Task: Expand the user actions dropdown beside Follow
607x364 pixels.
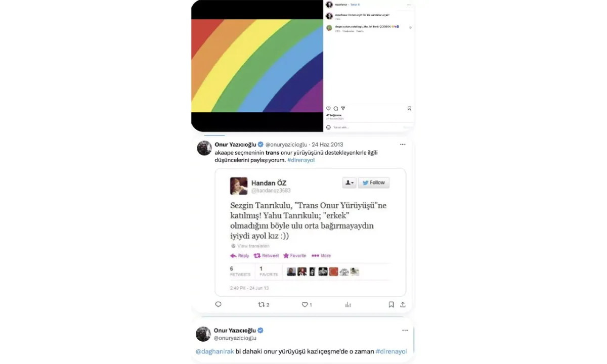Action: 349,183
